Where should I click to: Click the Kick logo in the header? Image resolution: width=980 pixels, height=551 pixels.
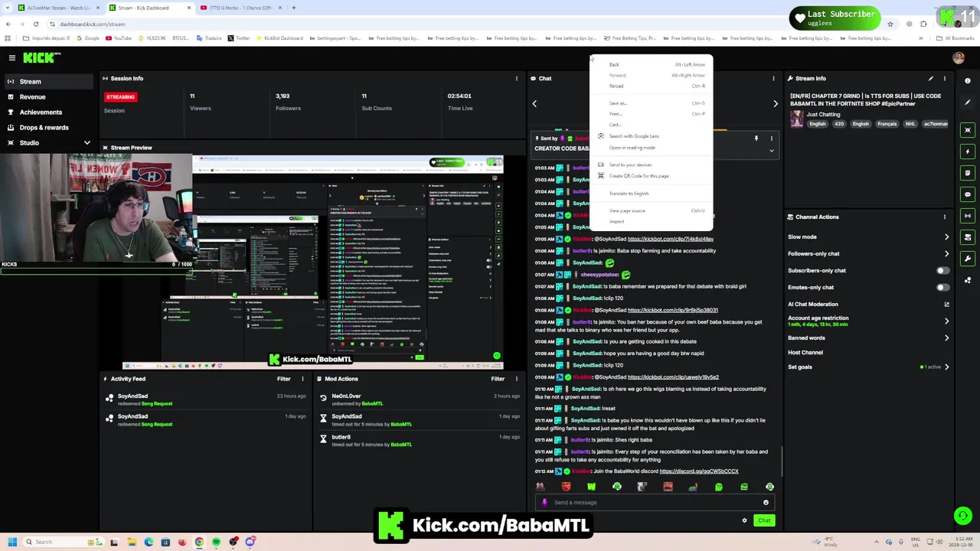(40, 57)
